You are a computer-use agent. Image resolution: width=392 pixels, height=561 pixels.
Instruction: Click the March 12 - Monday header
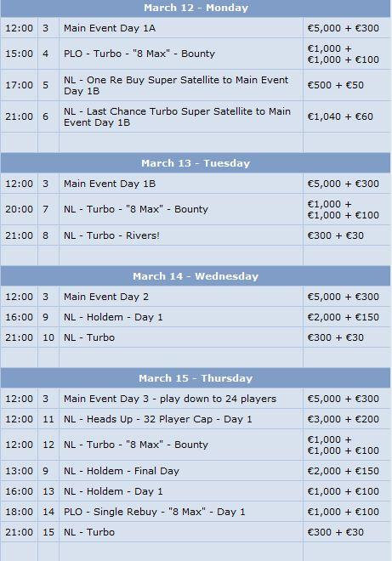196,8
